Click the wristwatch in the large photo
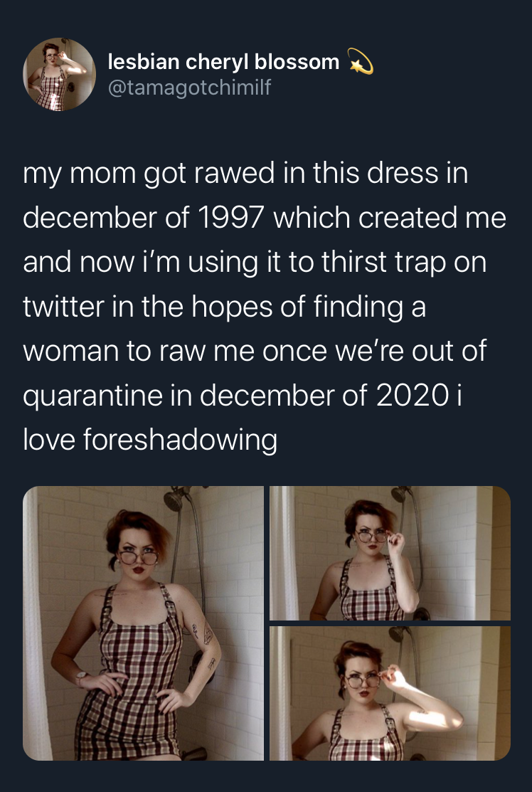Image resolution: width=532 pixels, height=792 pixels. (80, 675)
